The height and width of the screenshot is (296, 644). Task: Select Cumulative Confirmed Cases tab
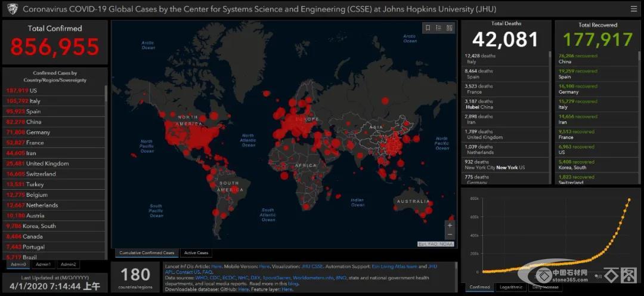coord(147,253)
